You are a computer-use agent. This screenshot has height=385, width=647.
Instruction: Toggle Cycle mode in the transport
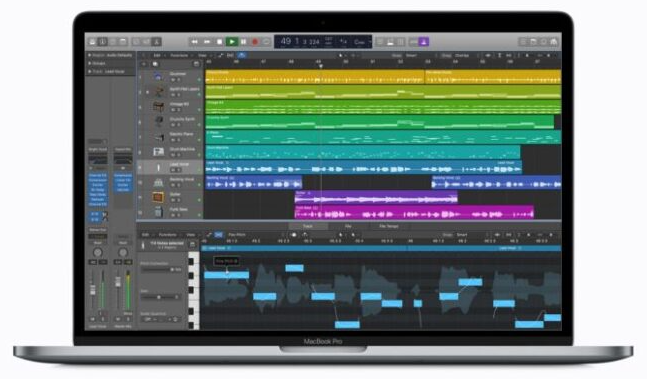pyautogui.click(x=266, y=42)
